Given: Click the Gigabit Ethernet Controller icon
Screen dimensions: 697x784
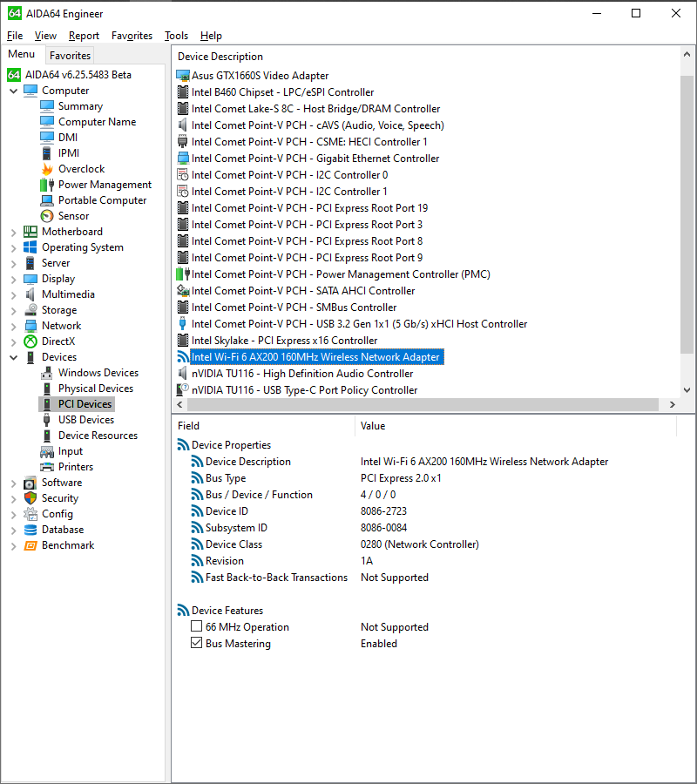Looking at the screenshot, I should (183, 159).
